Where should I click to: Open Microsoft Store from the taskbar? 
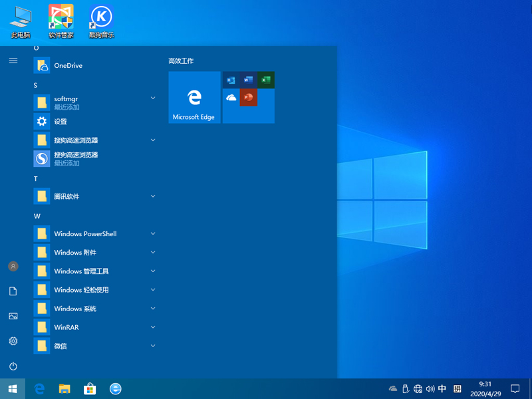coord(90,388)
